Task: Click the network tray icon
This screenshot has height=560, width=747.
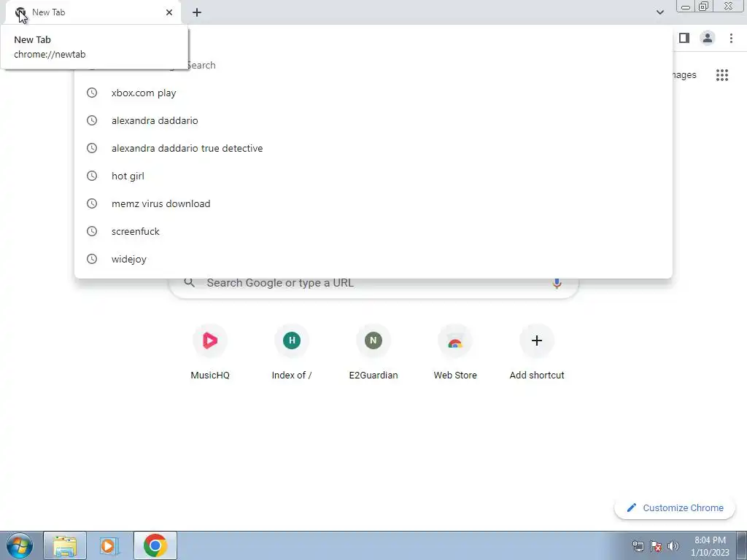Action: tap(638, 546)
